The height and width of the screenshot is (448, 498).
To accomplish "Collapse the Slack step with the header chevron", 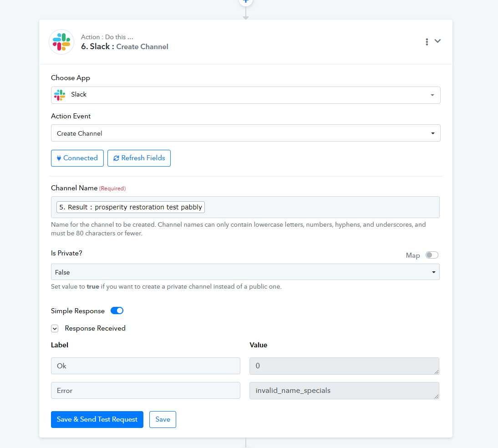I will (x=437, y=41).
